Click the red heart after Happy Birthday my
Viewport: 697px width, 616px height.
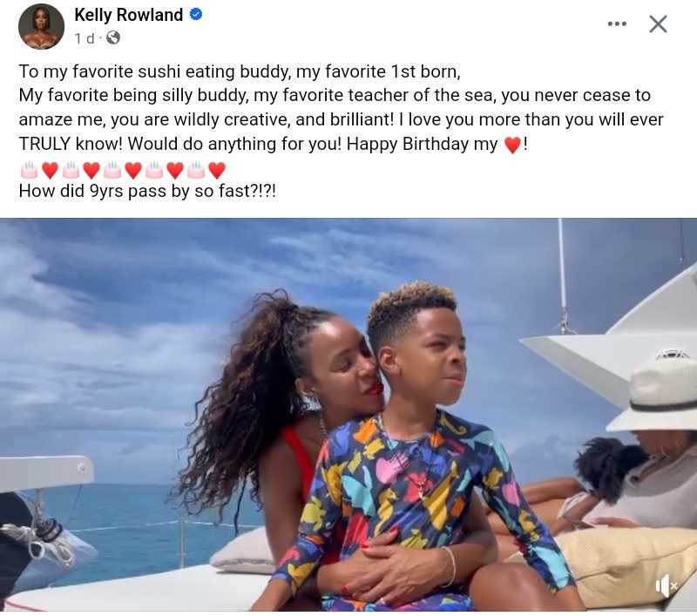[512, 145]
